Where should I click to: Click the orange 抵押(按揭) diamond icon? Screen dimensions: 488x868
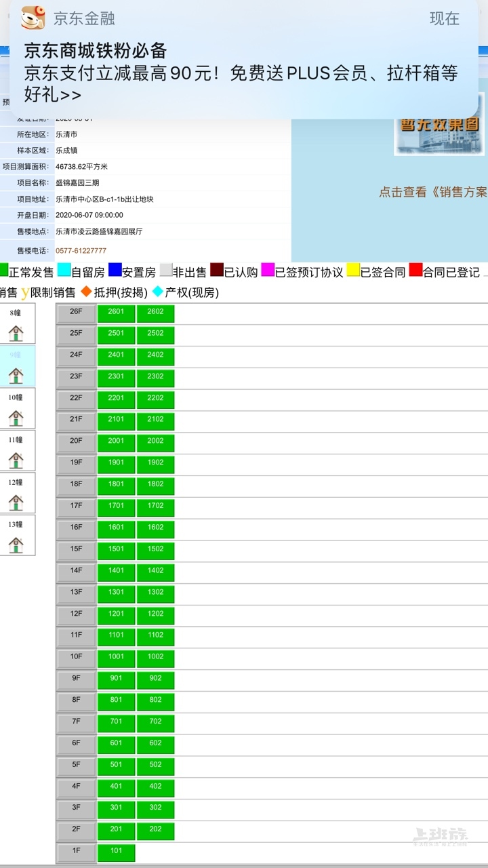pyautogui.click(x=86, y=292)
